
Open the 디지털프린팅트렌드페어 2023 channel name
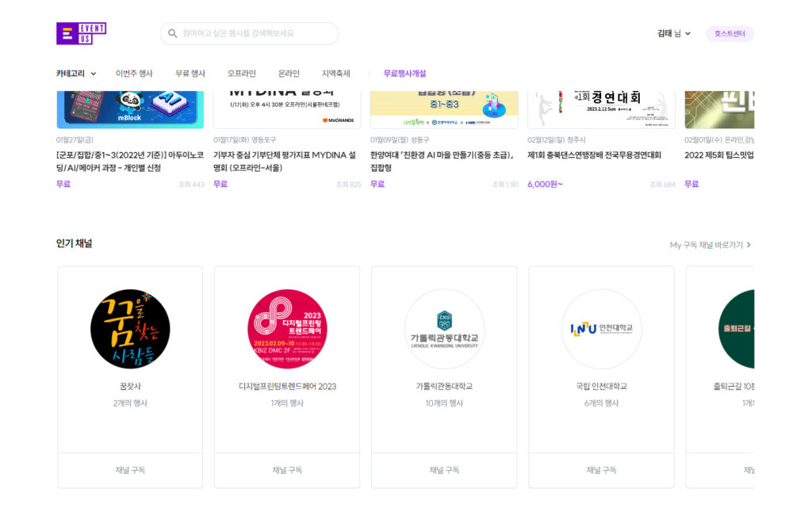tap(287, 387)
